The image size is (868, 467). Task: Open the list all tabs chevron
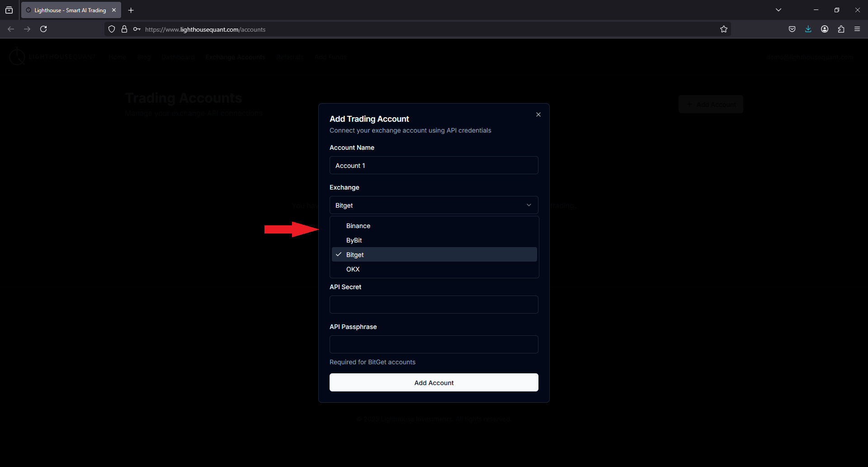tap(778, 10)
